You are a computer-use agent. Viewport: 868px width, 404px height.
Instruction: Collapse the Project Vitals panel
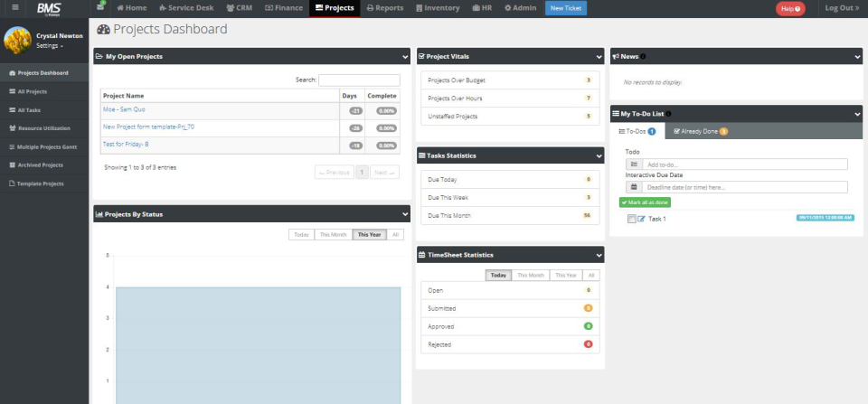tap(599, 57)
